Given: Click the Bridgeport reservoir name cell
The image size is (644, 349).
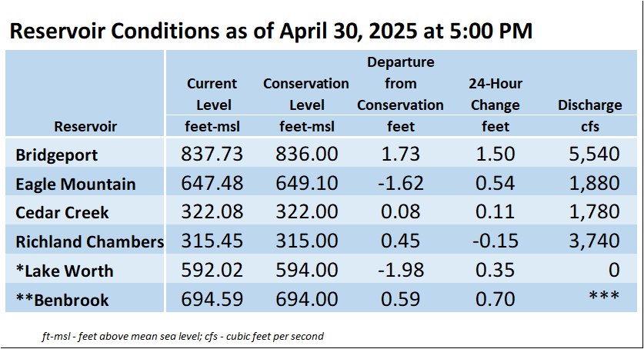Looking at the screenshot, I should coord(56,155).
